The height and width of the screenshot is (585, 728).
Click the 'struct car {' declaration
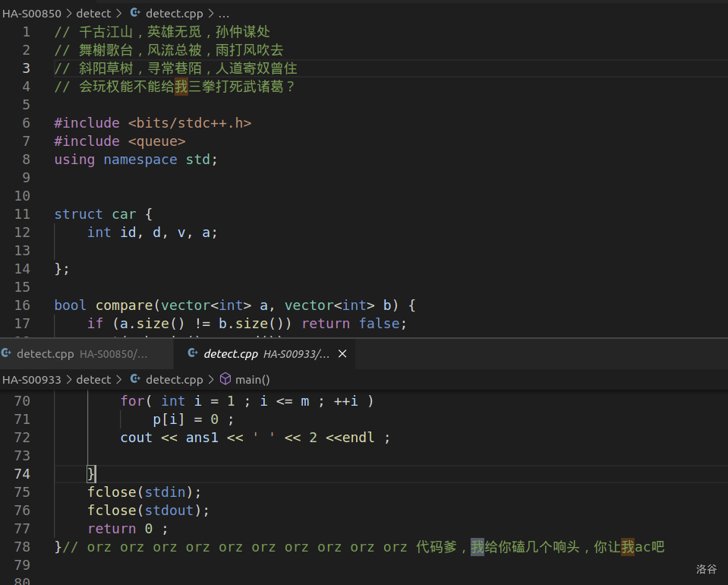point(103,213)
